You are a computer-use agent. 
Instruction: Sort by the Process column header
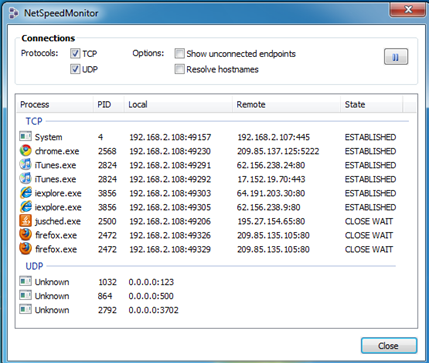[55, 105]
